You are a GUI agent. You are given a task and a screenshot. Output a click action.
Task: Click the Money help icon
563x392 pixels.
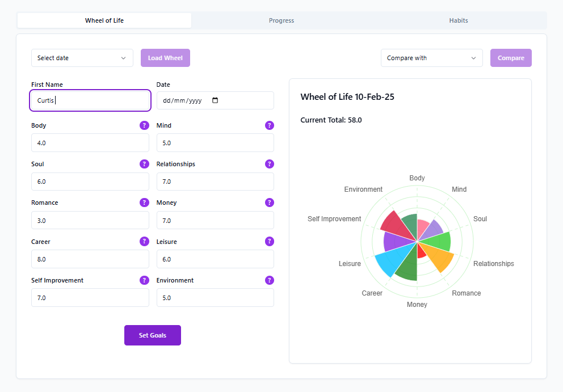click(270, 203)
